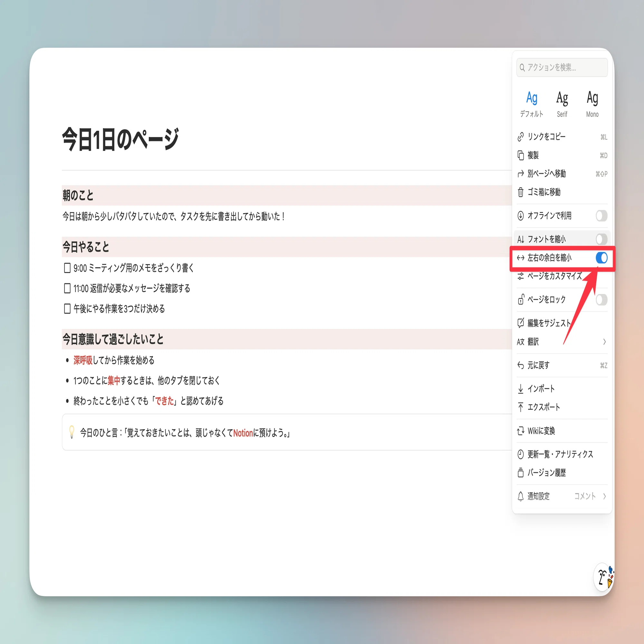Image resolution: width=644 pixels, height=644 pixels.
Task: Choose the Serif font style
Action: [562, 104]
